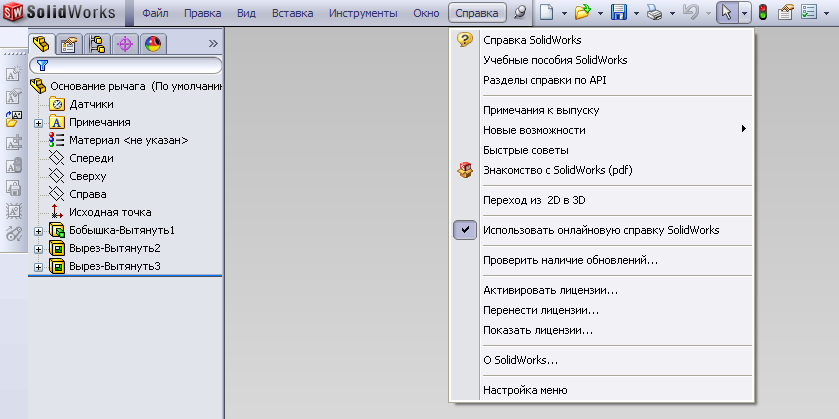Click the Open file folder icon

[x=582, y=13]
